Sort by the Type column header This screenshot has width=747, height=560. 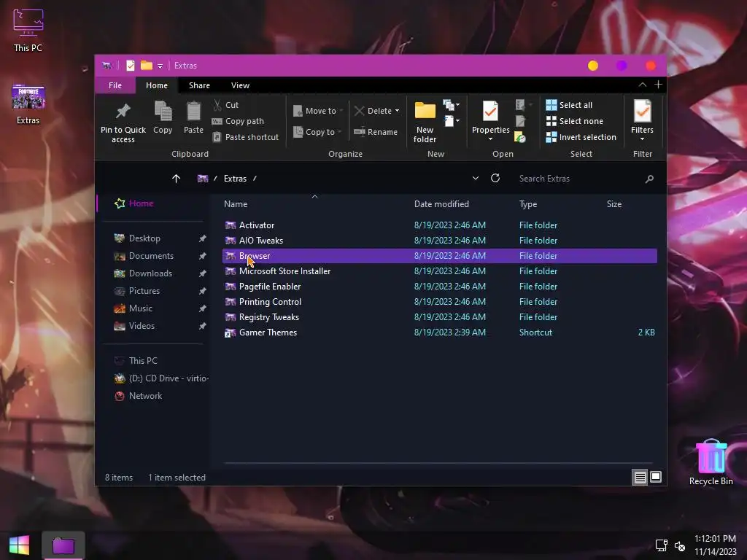[x=528, y=204]
